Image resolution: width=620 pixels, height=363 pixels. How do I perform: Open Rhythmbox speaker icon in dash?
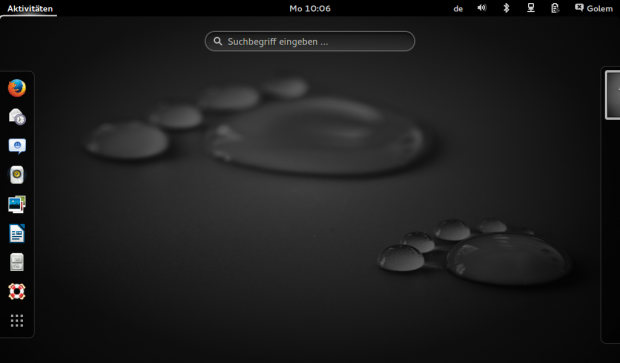point(17,175)
